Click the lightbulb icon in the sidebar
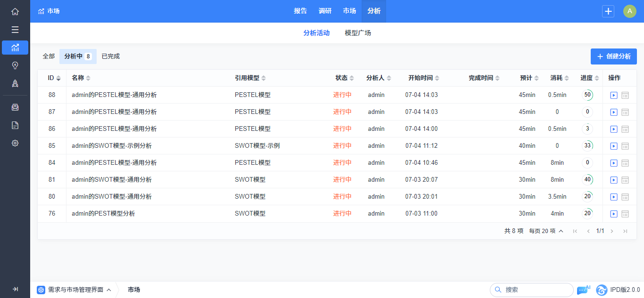644x298 pixels. click(x=15, y=65)
